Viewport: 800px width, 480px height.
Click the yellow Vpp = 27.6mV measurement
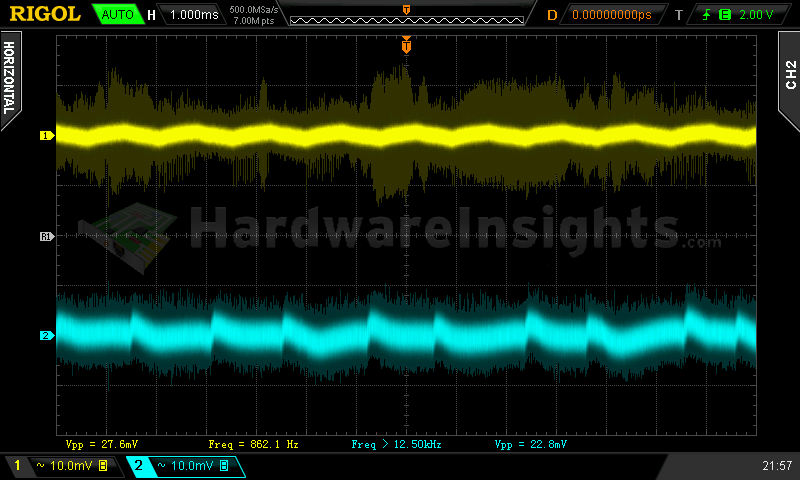coord(103,443)
